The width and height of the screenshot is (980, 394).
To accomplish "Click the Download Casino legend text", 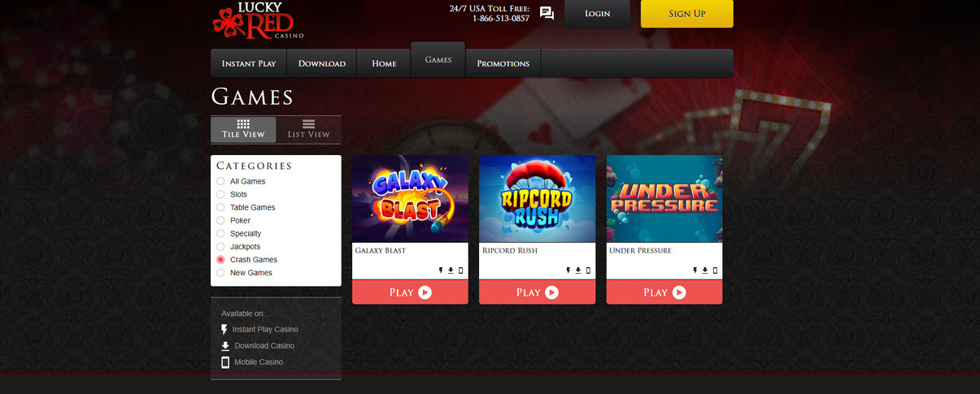I will click(x=264, y=346).
